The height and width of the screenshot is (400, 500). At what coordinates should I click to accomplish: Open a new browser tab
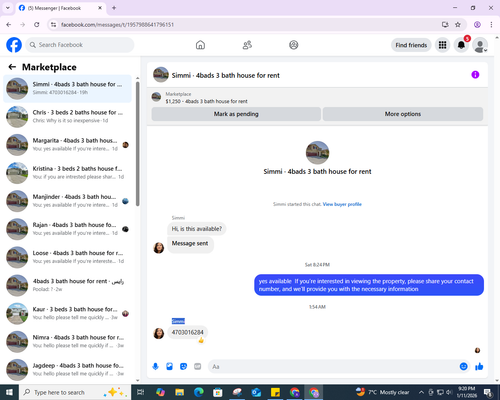coord(114,8)
